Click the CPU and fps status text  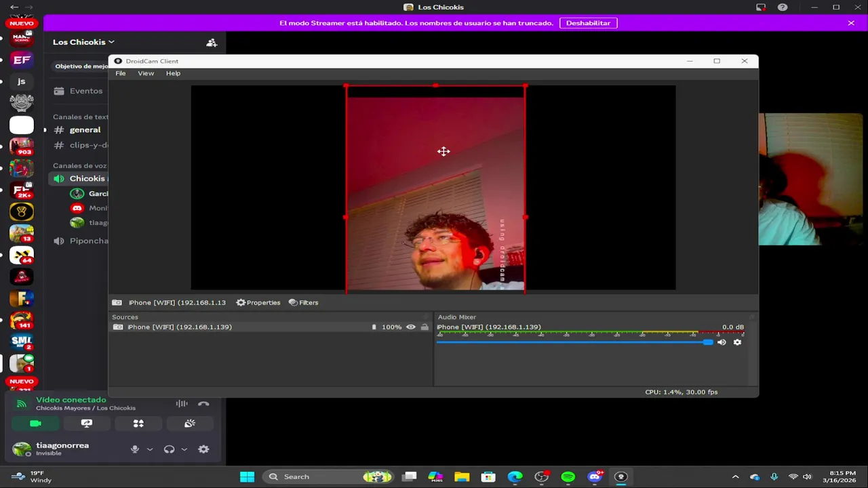681,392
